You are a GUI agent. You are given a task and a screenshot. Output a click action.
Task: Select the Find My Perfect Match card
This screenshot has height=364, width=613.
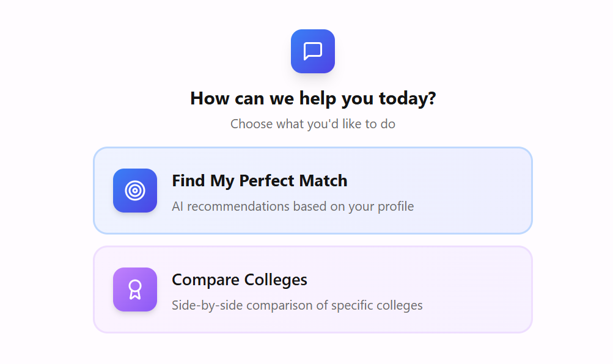[x=313, y=191]
